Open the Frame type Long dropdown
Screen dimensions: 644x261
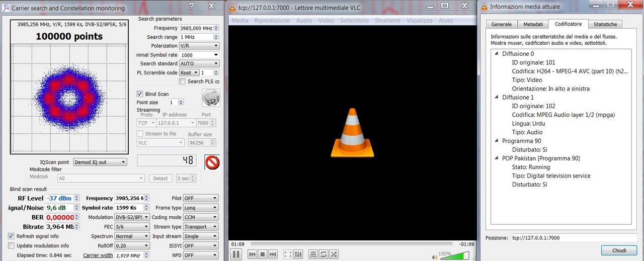click(201, 208)
